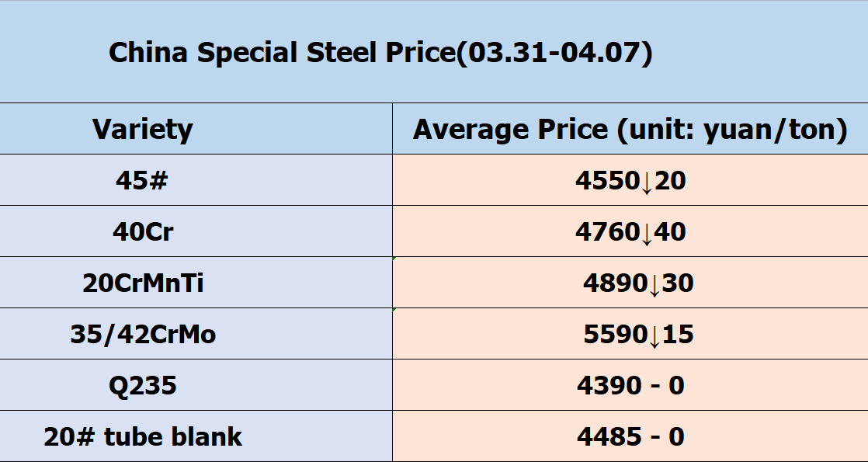Click the down arrow in the 45# price
The width and height of the screenshot is (868, 462).
(x=648, y=182)
